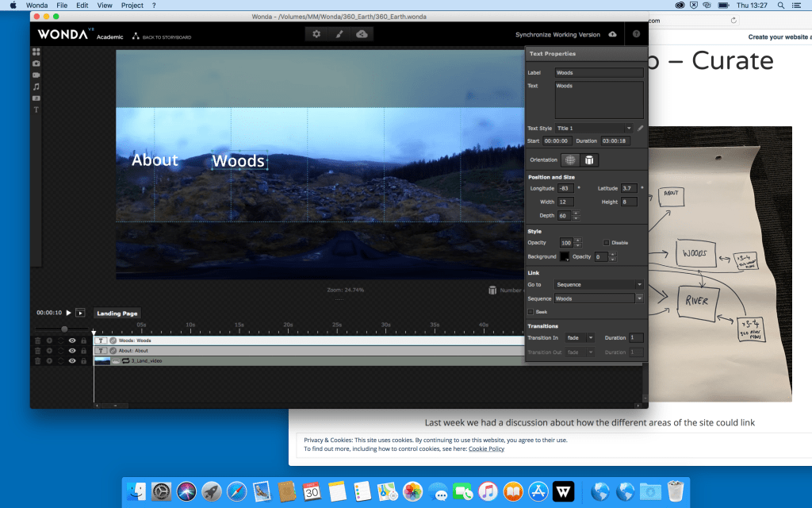The image size is (812, 508).
Task: Hide the About layer using eye icon
Action: pos(72,351)
